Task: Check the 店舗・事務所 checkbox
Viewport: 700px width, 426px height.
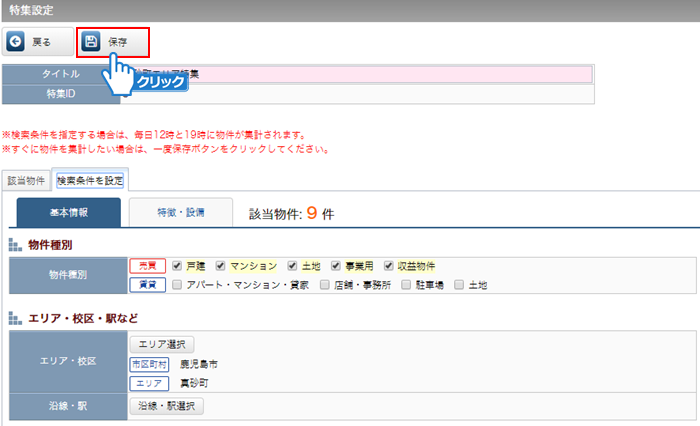Action: point(325,285)
